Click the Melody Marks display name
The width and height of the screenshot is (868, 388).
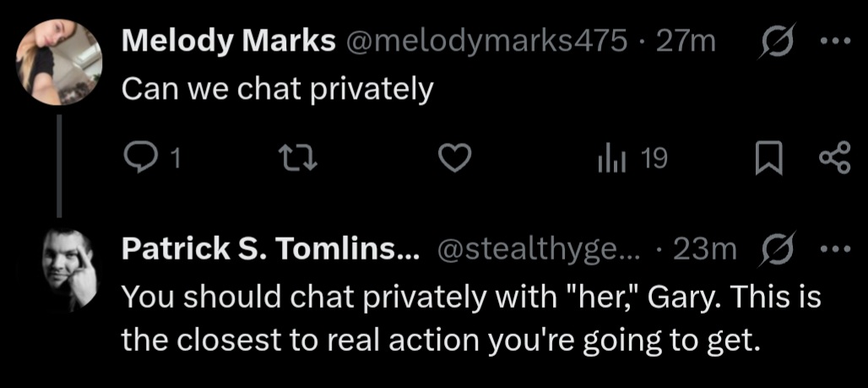(229, 41)
